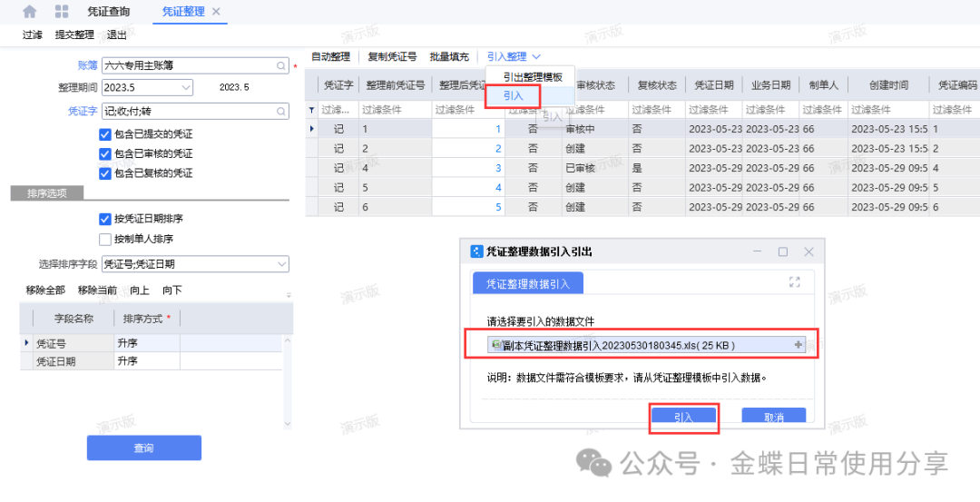Click the filter funnel icon in table

[312, 110]
